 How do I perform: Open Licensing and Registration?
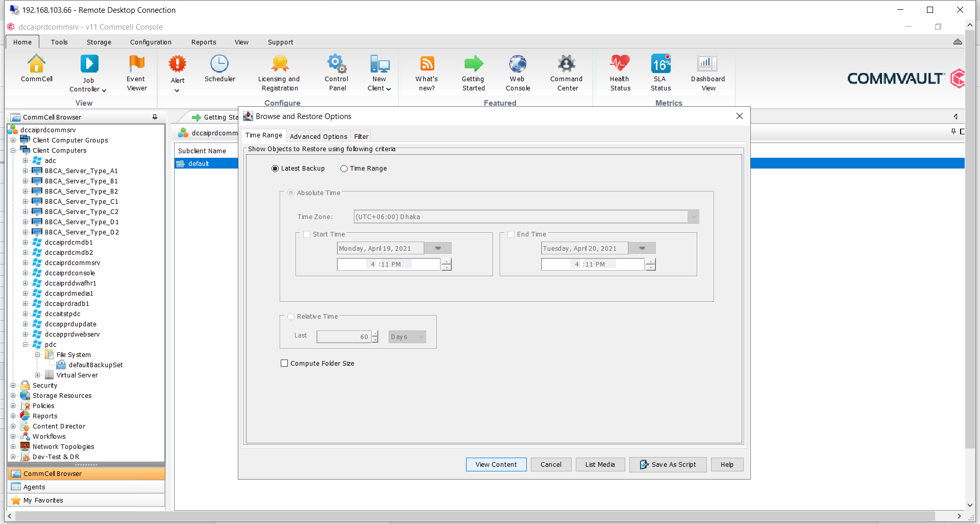(x=279, y=73)
